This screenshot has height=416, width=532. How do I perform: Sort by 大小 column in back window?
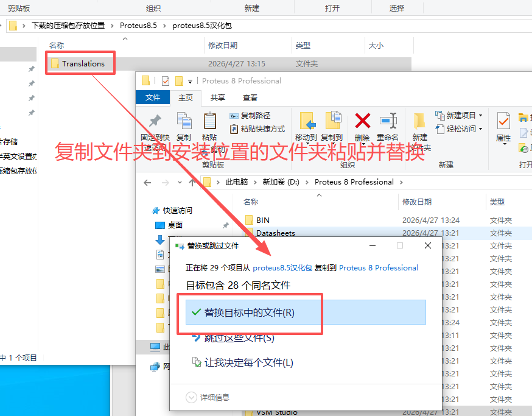pos(376,45)
